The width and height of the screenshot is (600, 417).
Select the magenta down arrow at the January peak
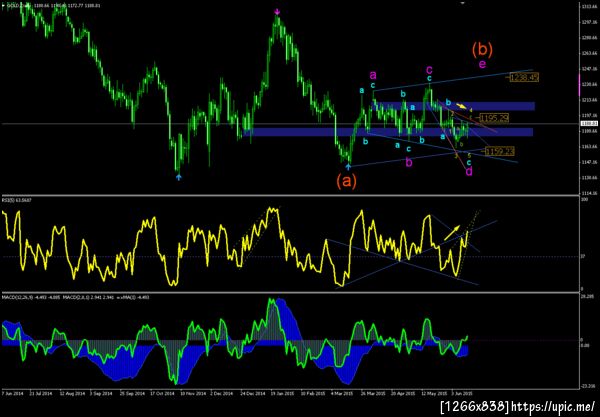[277, 12]
